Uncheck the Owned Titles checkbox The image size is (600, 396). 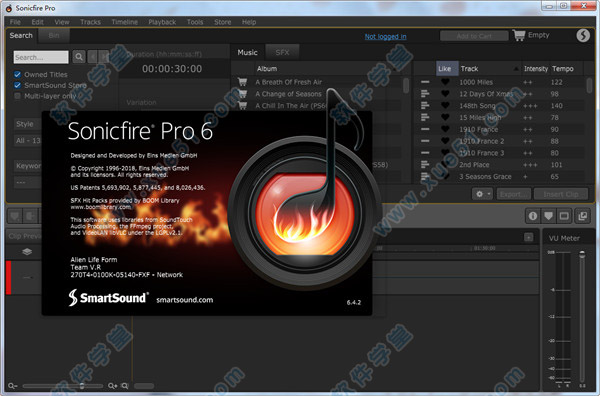[17, 74]
